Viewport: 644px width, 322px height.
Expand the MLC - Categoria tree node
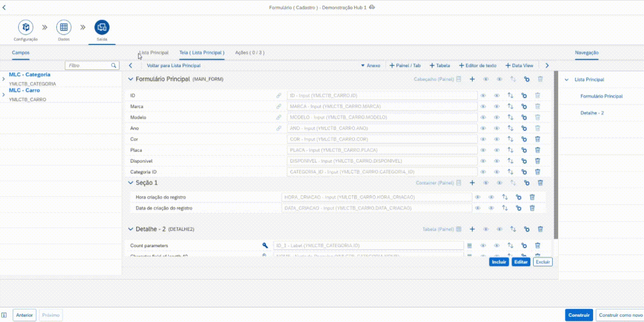click(x=4, y=79)
